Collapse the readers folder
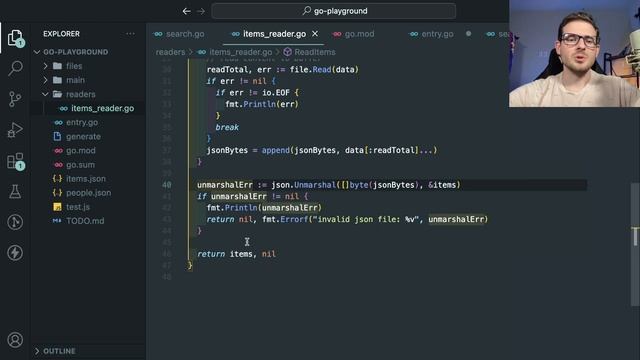Image resolution: width=640 pixels, height=360 pixels. click(x=45, y=94)
